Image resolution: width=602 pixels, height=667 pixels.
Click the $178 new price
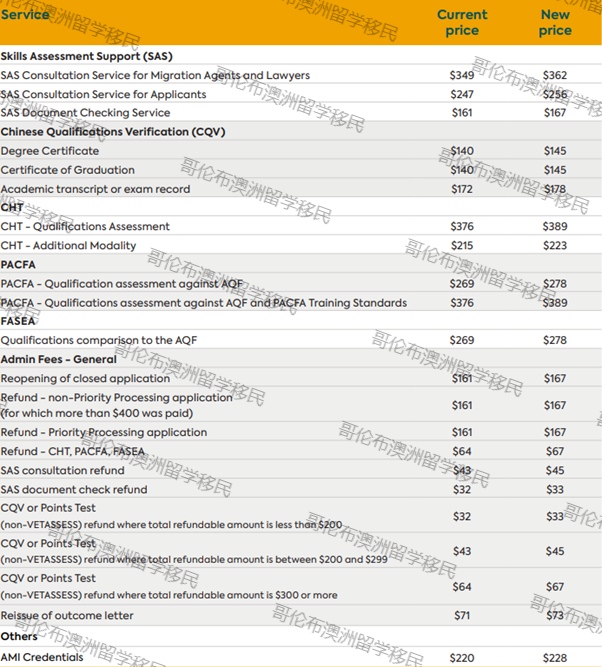(555, 189)
